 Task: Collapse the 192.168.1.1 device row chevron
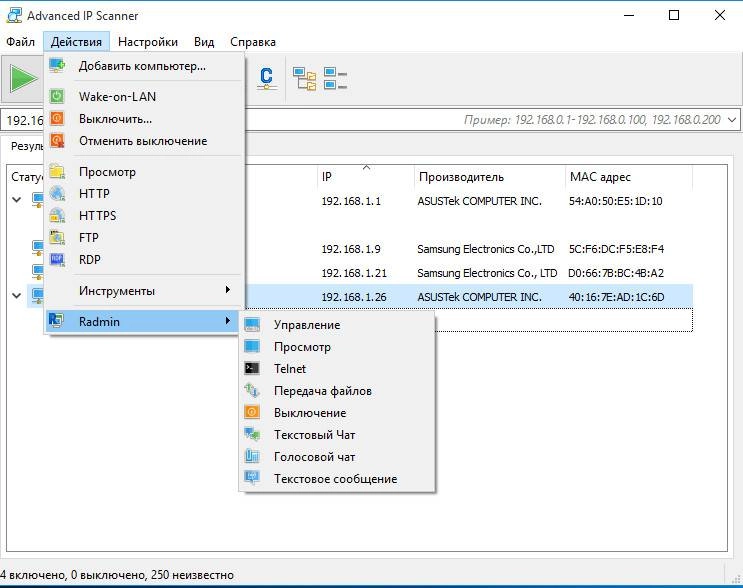pyautogui.click(x=17, y=199)
